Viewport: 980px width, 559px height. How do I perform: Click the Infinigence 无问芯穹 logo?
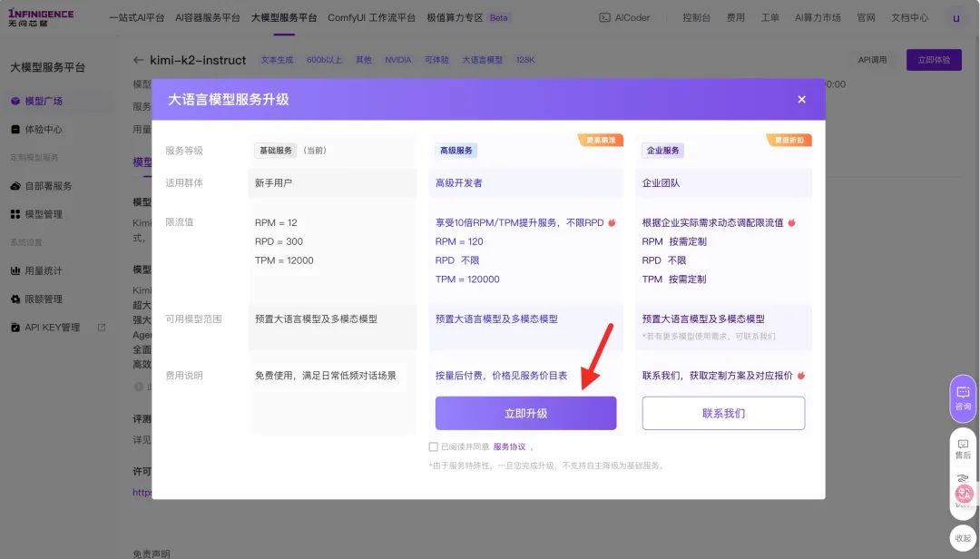41,17
